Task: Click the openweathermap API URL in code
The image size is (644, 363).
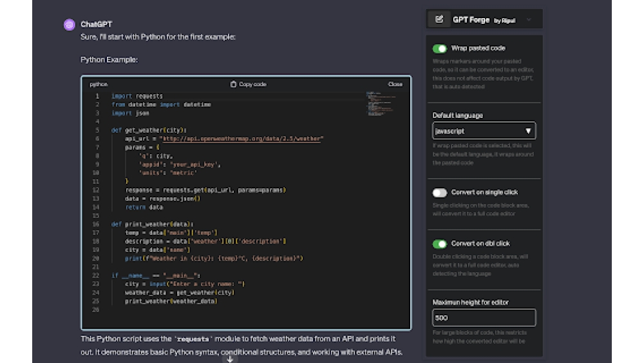Action: pos(243,139)
